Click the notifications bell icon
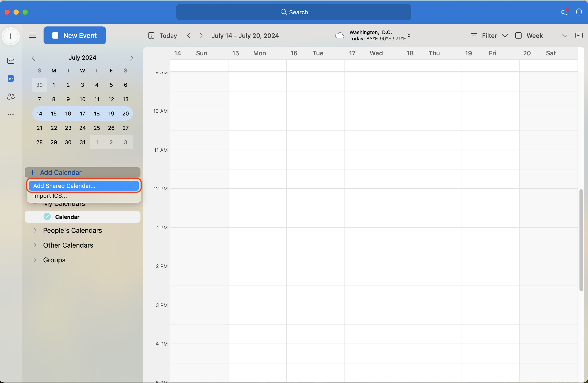The height and width of the screenshot is (383, 588). [x=579, y=12]
